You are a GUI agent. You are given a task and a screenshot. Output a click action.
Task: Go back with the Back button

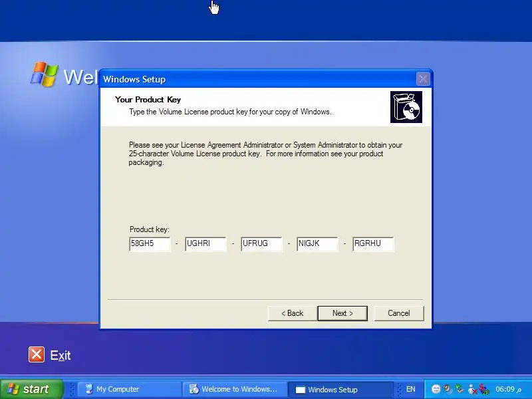292,313
